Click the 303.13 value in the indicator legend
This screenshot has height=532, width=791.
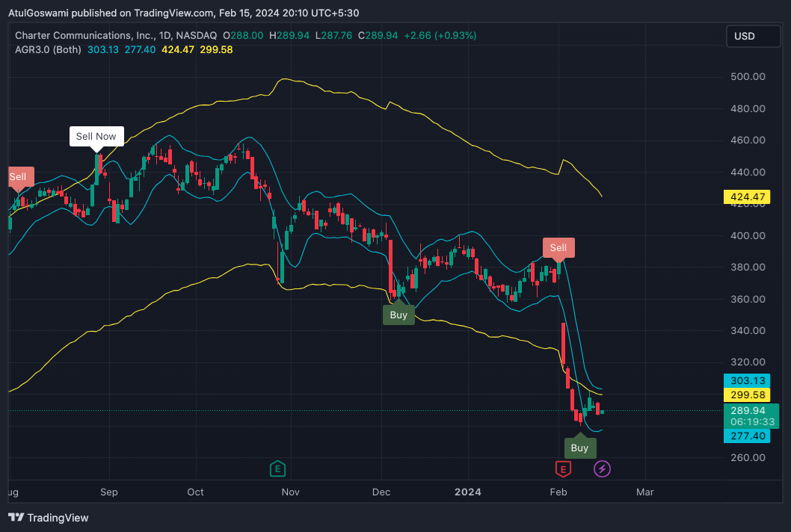point(103,49)
